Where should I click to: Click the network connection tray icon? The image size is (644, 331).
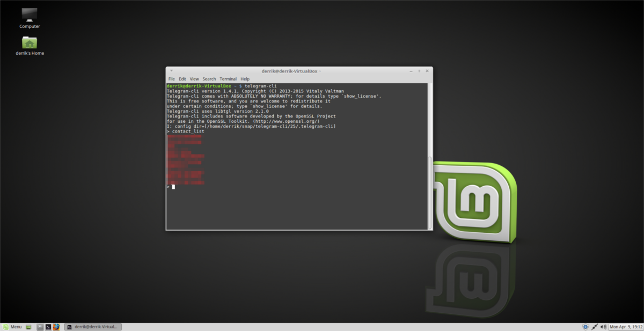[x=594, y=326]
